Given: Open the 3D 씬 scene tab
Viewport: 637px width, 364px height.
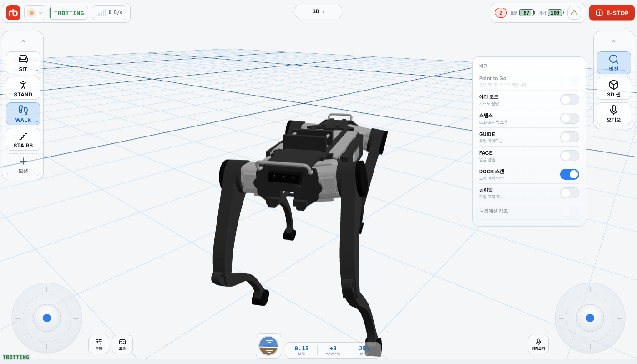Looking at the screenshot, I should tap(614, 88).
